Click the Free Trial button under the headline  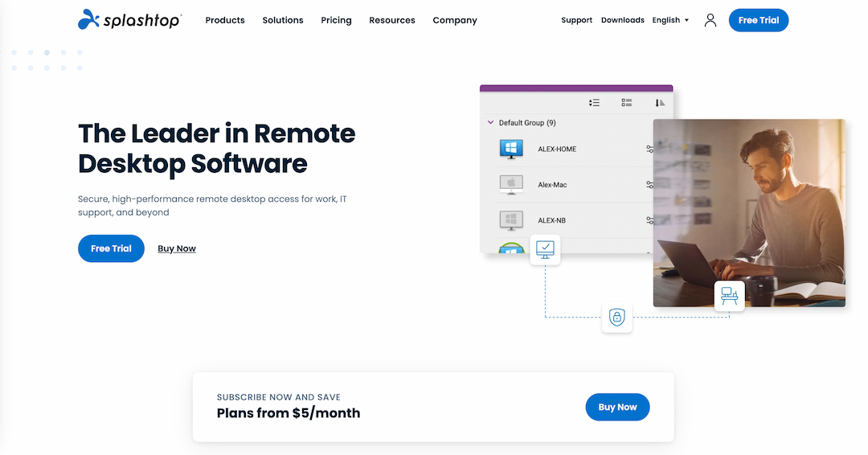coord(111,248)
